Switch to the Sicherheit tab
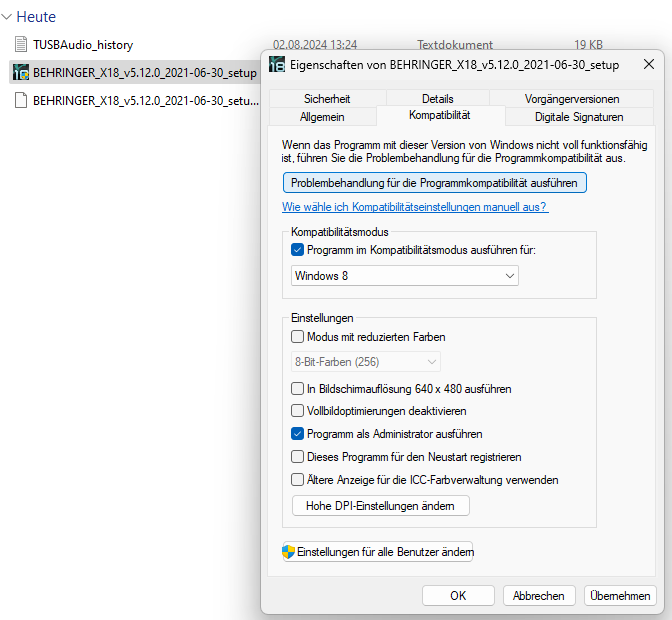This screenshot has height=620, width=672. [x=327, y=99]
